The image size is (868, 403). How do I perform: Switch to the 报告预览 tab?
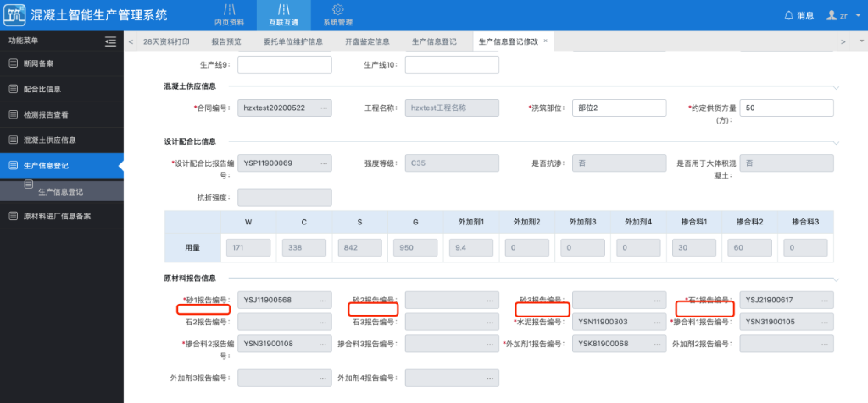(x=225, y=41)
